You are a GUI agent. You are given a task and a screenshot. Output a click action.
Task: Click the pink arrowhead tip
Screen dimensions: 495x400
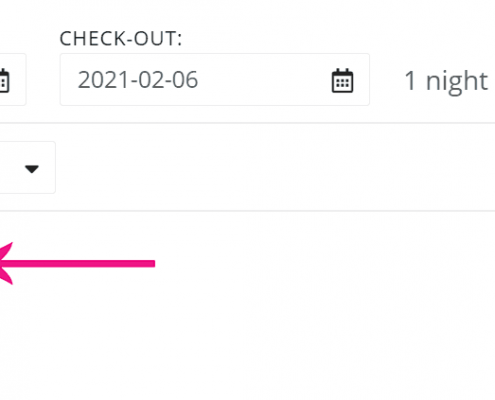tap(4, 263)
